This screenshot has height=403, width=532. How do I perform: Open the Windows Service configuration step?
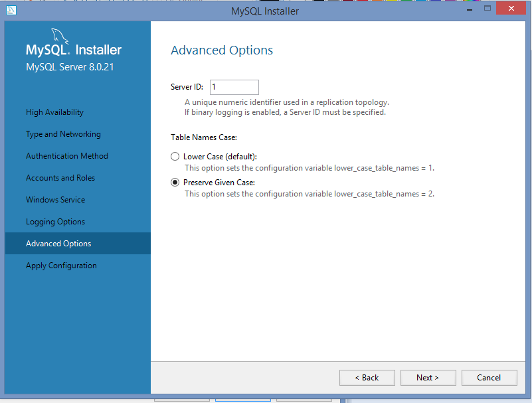pos(56,199)
